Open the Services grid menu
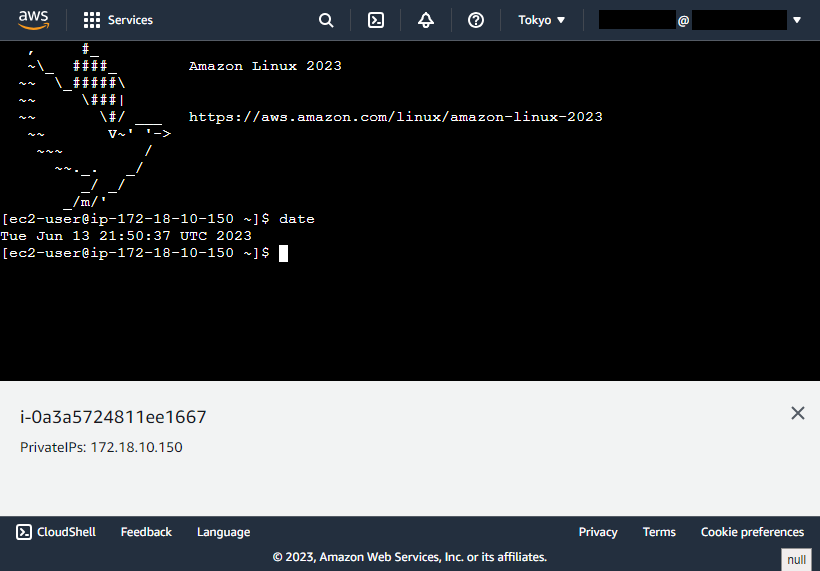The height and width of the screenshot is (571, 820). (x=92, y=20)
